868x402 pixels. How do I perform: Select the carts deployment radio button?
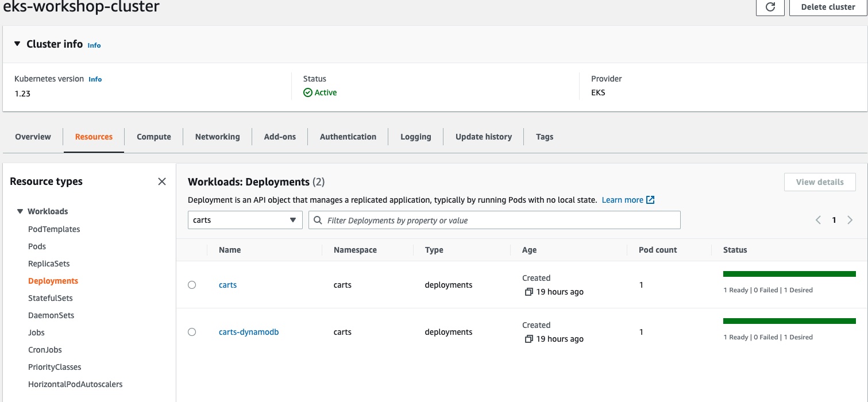click(192, 285)
